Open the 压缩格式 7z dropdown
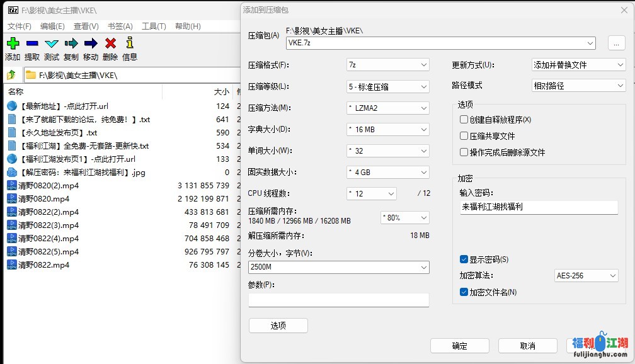Image resolution: width=635 pixels, height=364 pixels. coord(387,65)
